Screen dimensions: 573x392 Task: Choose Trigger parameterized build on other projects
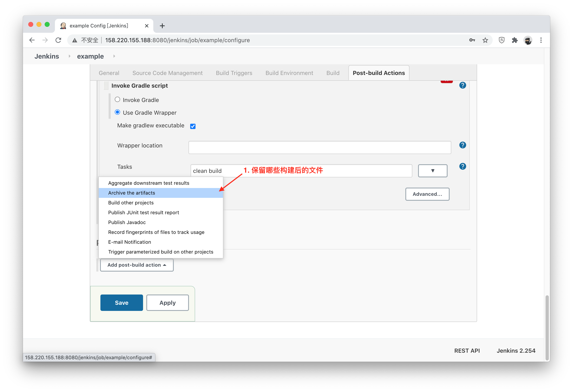point(161,252)
